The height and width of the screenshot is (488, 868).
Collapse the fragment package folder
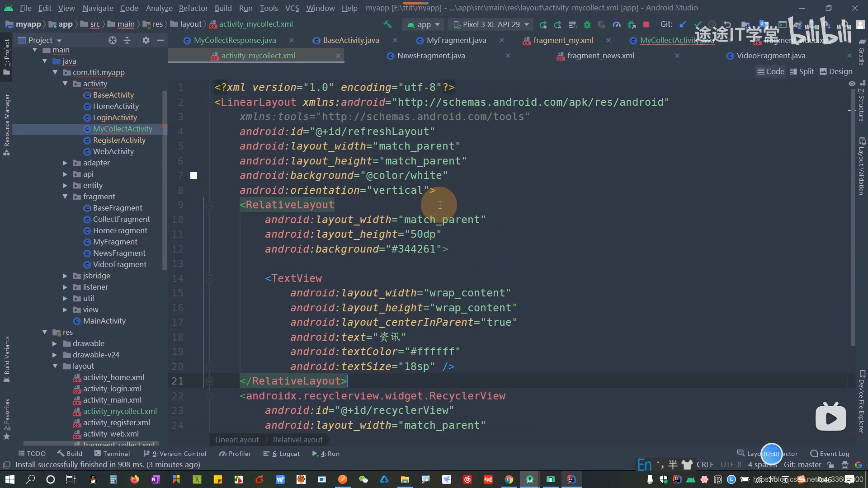tap(65, 197)
